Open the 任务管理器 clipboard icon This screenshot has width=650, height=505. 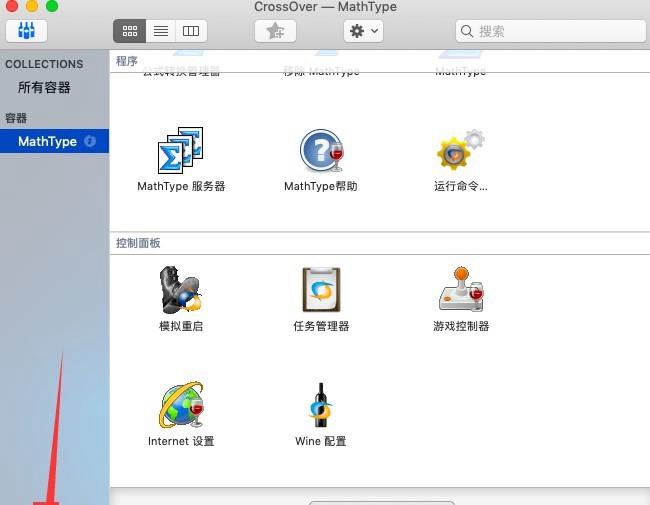tap(321, 289)
